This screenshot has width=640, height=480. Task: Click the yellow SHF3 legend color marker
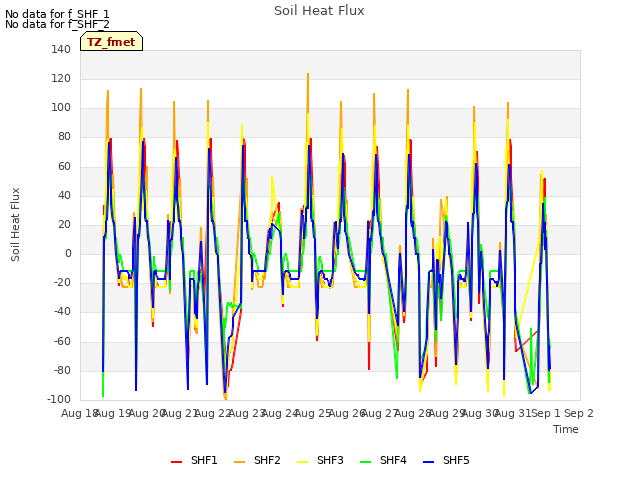[302, 462]
